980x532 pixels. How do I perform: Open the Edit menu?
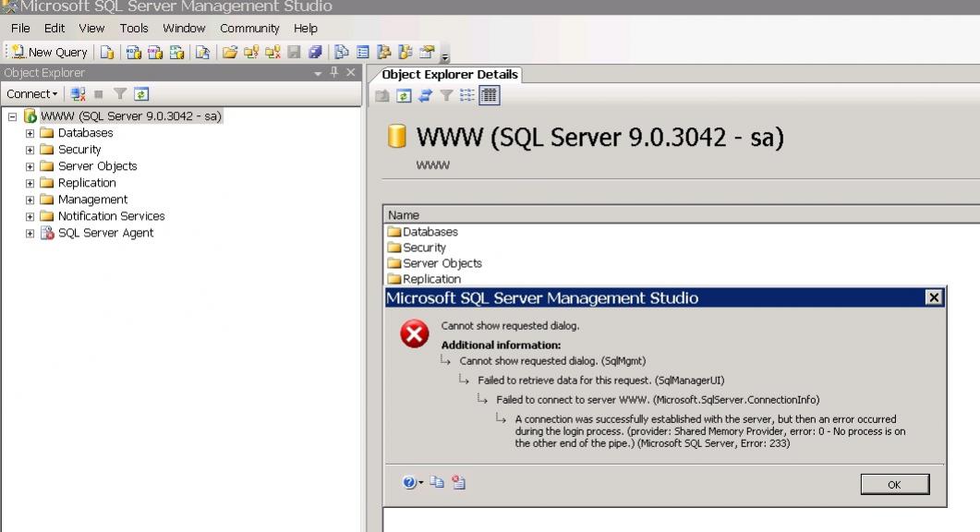pos(54,28)
